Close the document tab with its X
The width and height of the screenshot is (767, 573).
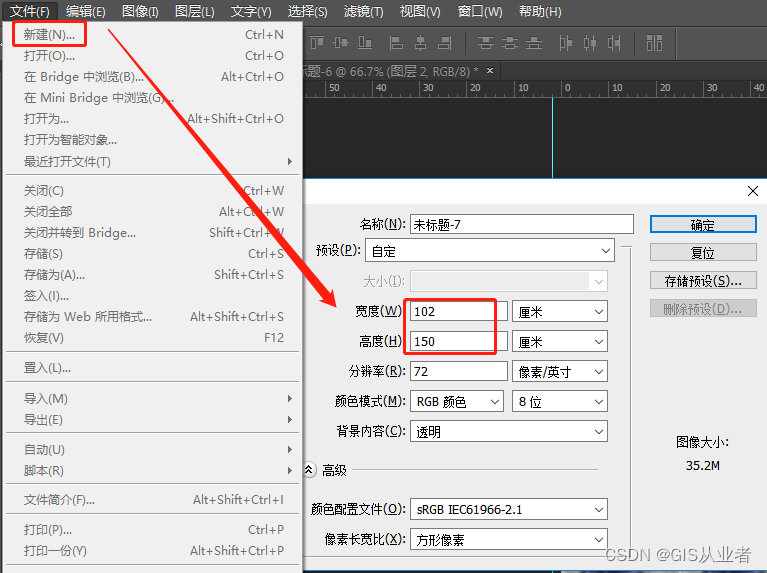tap(490, 71)
